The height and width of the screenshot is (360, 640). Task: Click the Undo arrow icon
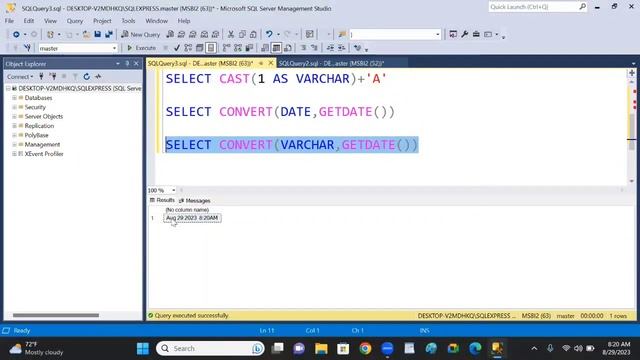click(x=269, y=35)
